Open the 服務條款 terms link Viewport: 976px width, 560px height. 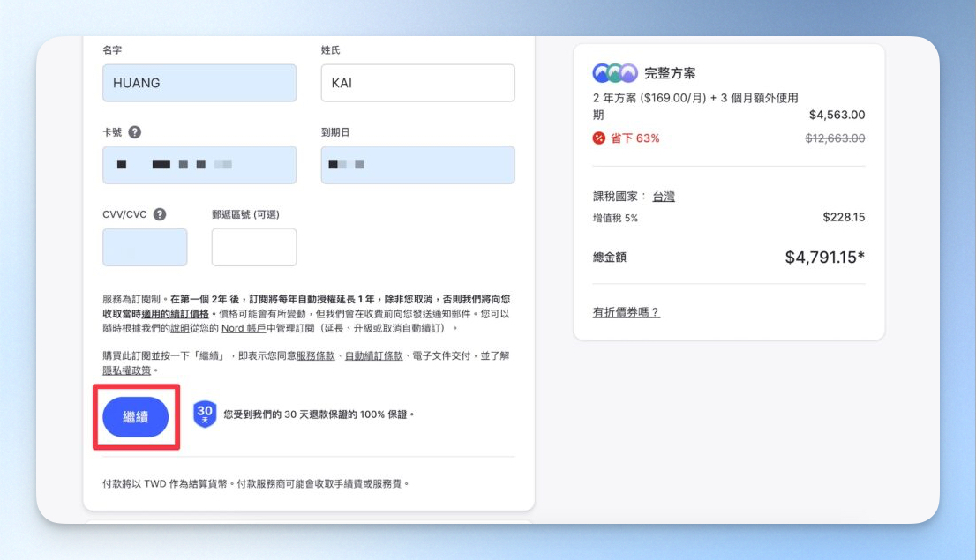[x=316, y=356]
